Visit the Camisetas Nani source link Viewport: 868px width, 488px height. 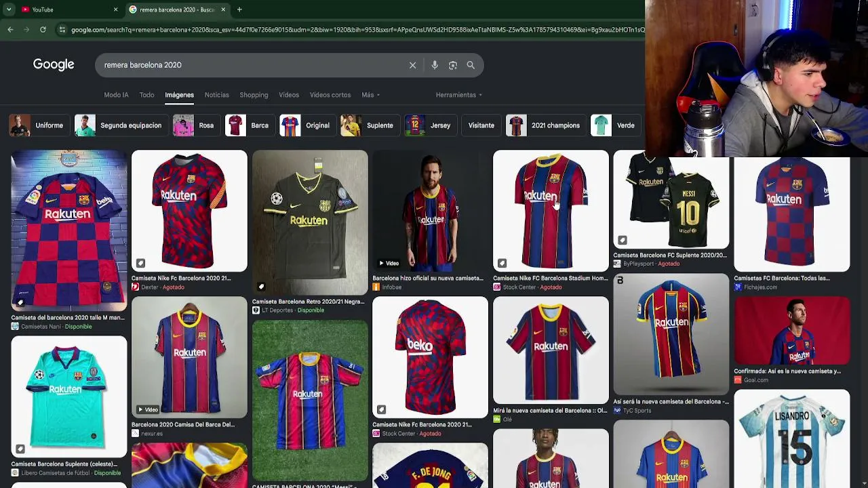point(41,327)
